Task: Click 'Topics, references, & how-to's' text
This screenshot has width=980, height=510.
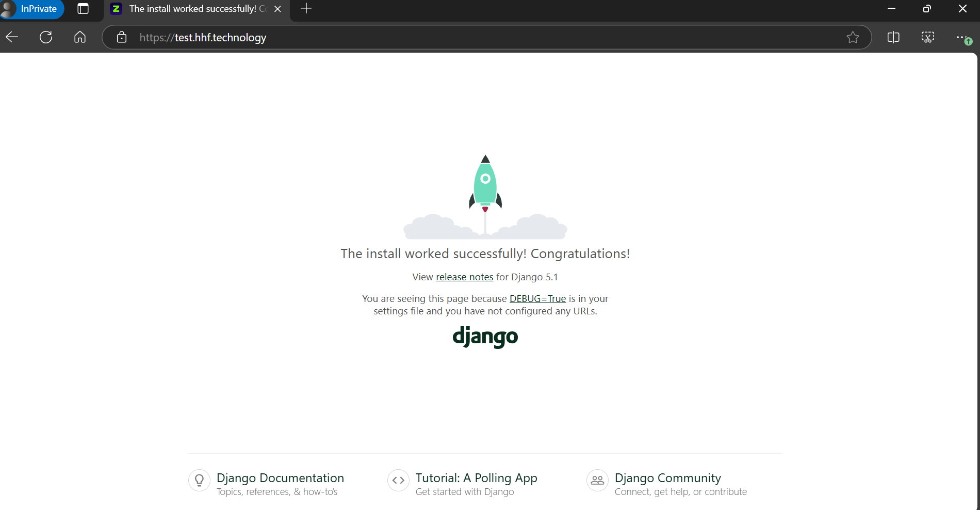Action: pos(277,492)
